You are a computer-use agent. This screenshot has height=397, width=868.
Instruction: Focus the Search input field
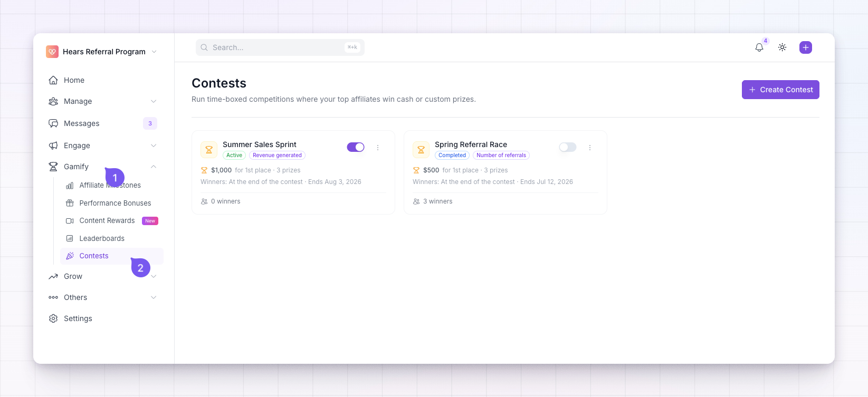[x=280, y=47]
